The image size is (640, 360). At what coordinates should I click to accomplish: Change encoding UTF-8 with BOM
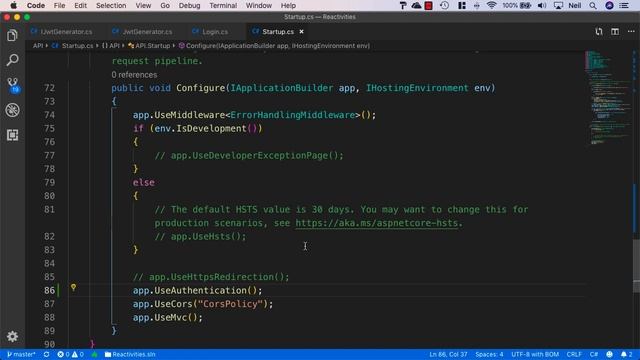535,354
